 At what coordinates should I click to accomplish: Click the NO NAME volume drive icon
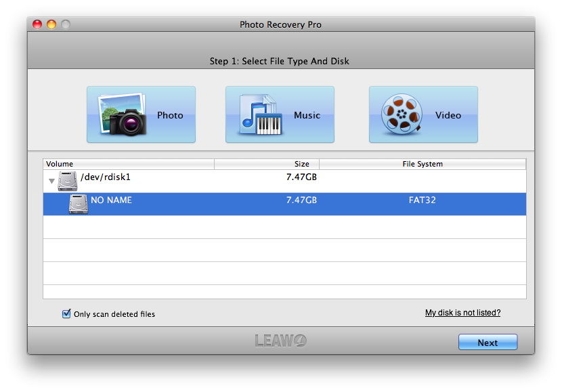tap(78, 204)
